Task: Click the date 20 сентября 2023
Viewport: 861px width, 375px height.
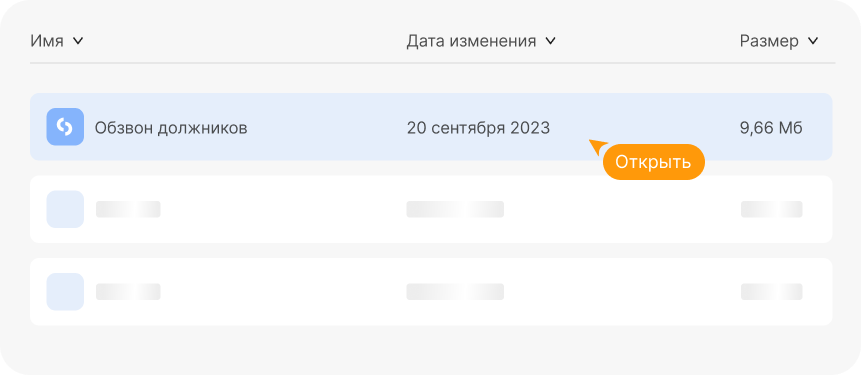Action: tap(478, 128)
